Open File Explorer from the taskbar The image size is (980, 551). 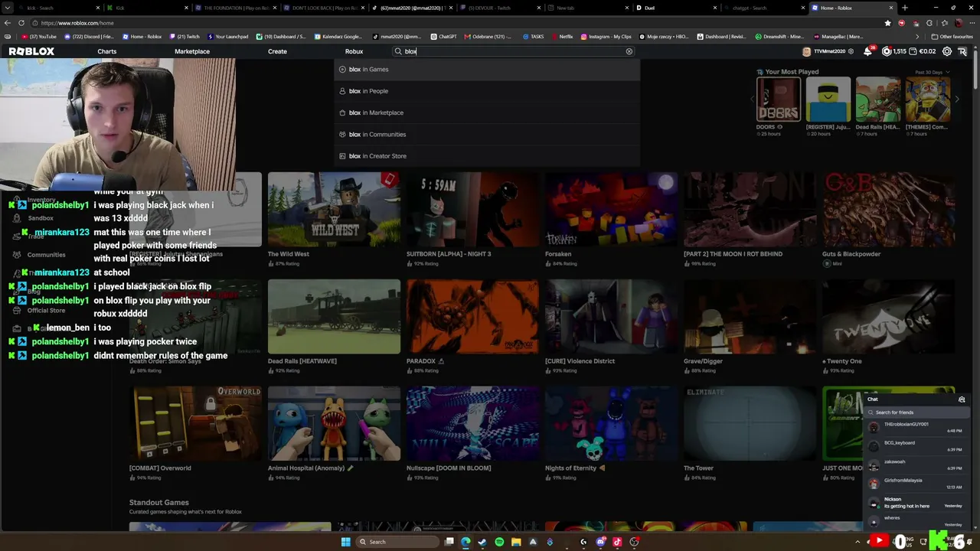click(x=516, y=542)
